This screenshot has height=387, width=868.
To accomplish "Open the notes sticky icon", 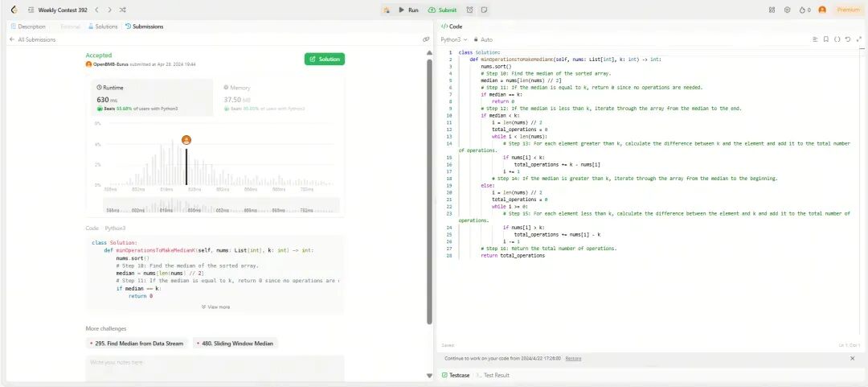I will 484,10.
